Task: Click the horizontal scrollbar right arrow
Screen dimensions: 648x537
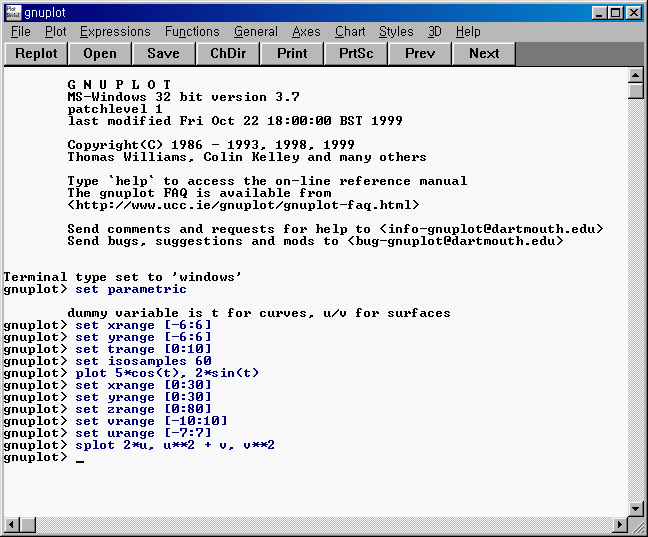Action: tap(620, 525)
